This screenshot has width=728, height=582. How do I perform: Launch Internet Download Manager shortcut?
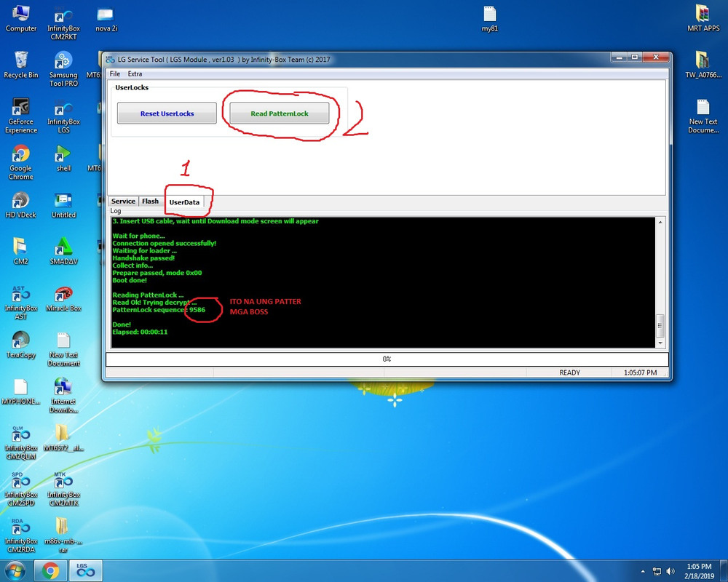63,396
